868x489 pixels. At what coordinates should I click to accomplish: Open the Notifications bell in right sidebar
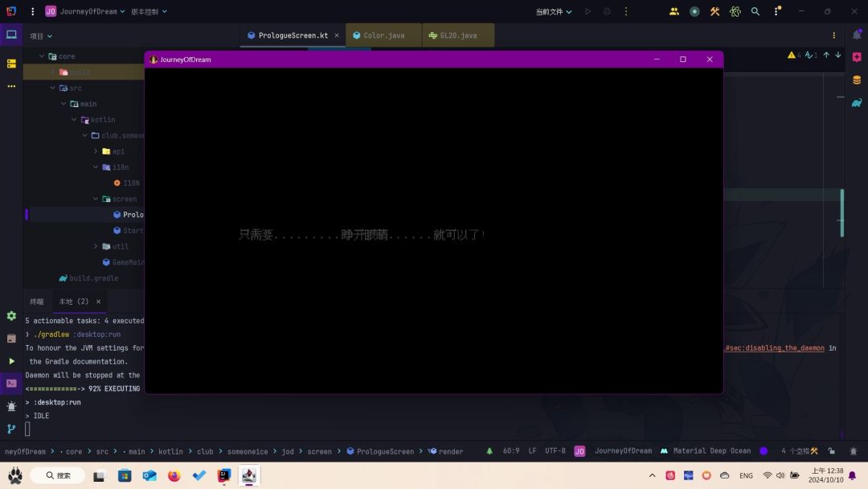857,35
